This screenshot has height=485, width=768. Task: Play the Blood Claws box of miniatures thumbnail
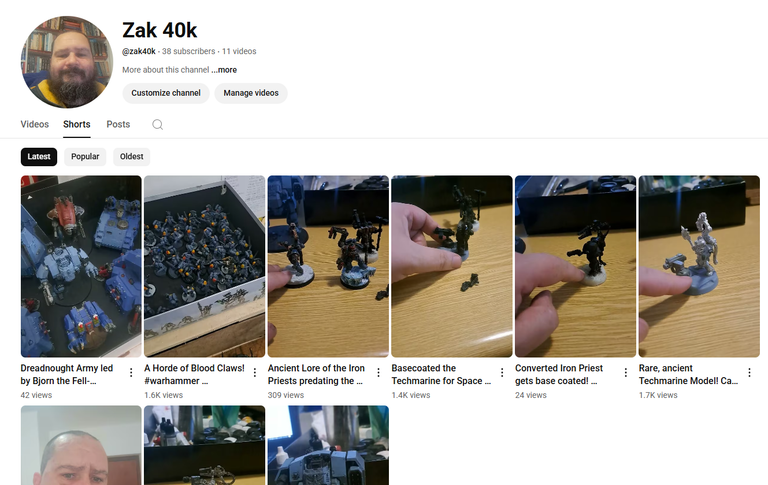point(204,266)
